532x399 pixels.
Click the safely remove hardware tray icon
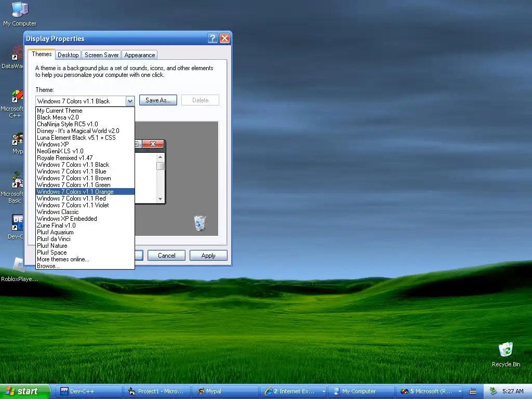click(x=493, y=391)
